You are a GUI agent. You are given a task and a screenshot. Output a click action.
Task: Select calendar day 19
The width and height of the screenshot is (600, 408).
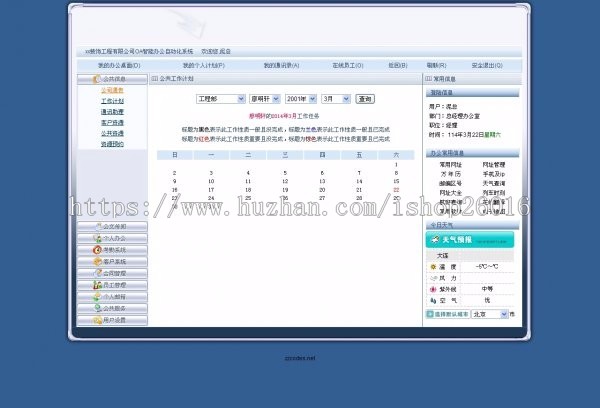(285, 190)
